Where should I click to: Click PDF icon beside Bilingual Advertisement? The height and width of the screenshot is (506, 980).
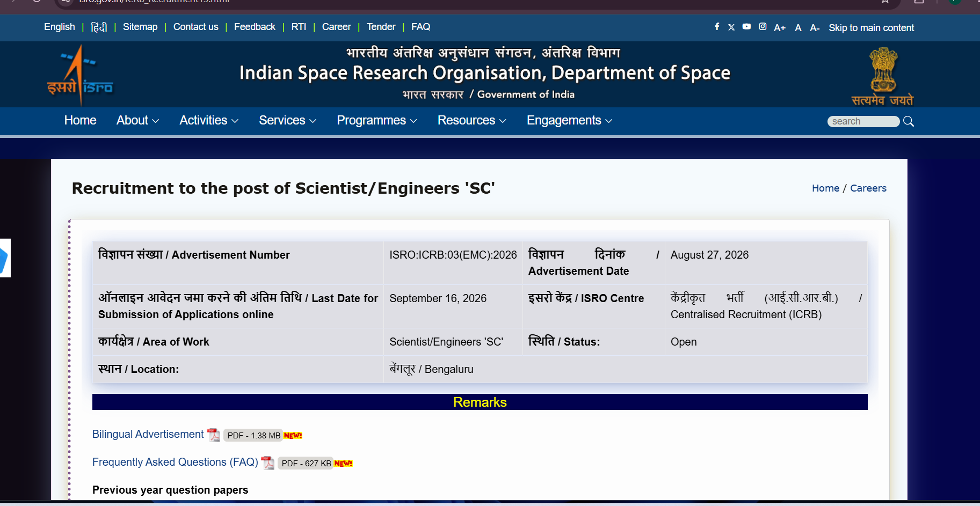(214, 435)
